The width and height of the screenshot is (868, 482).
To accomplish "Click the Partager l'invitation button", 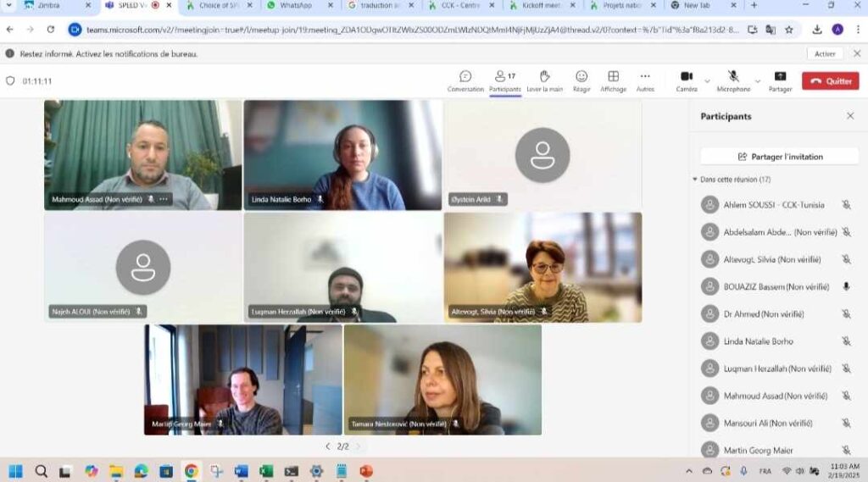I will click(x=780, y=157).
